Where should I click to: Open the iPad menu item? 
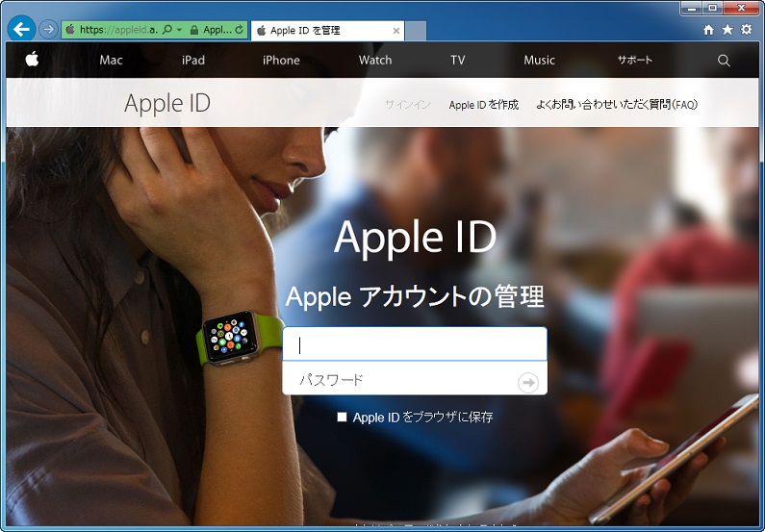(193, 60)
